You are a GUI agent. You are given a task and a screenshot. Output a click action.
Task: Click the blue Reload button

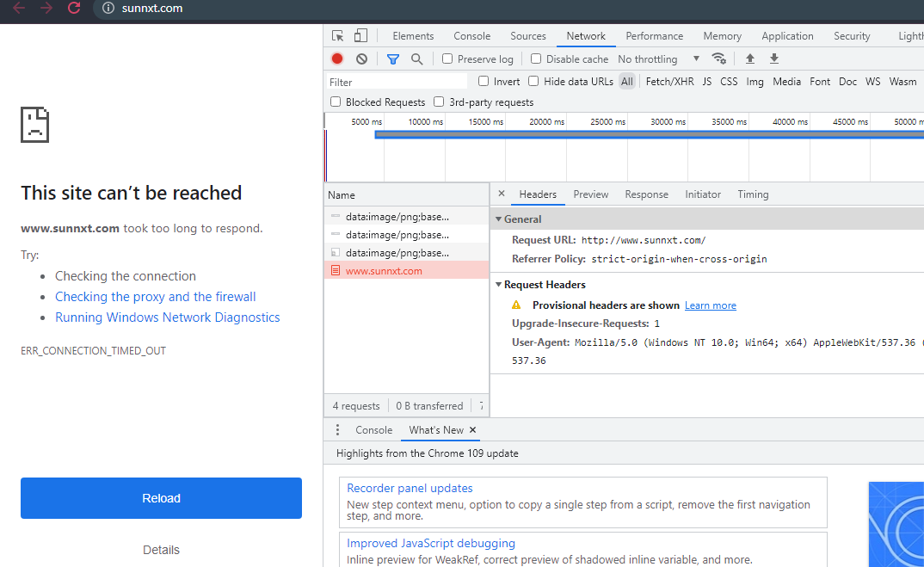pyautogui.click(x=161, y=498)
